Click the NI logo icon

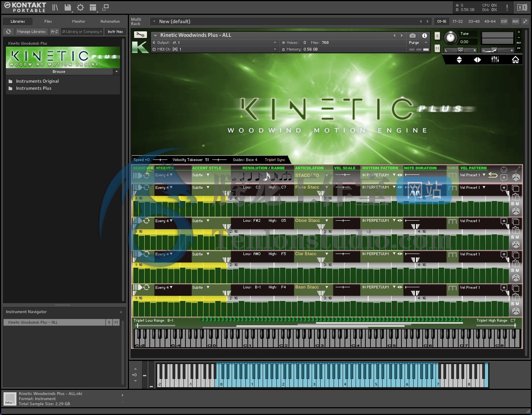pyautogui.click(x=522, y=7)
